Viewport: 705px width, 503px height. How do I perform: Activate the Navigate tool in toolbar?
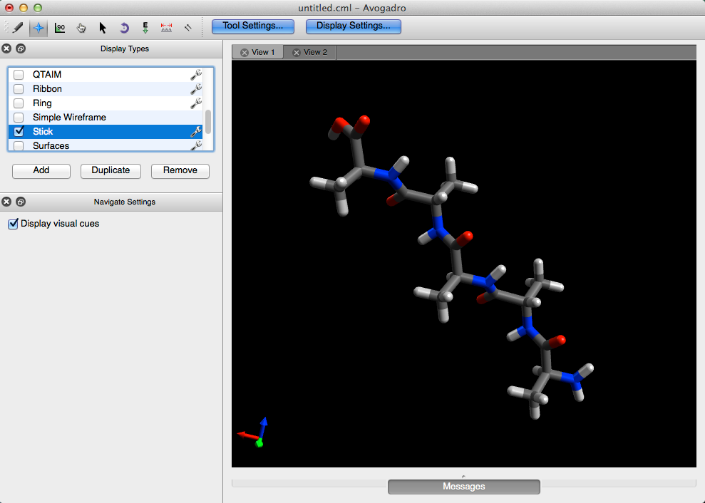click(39, 27)
